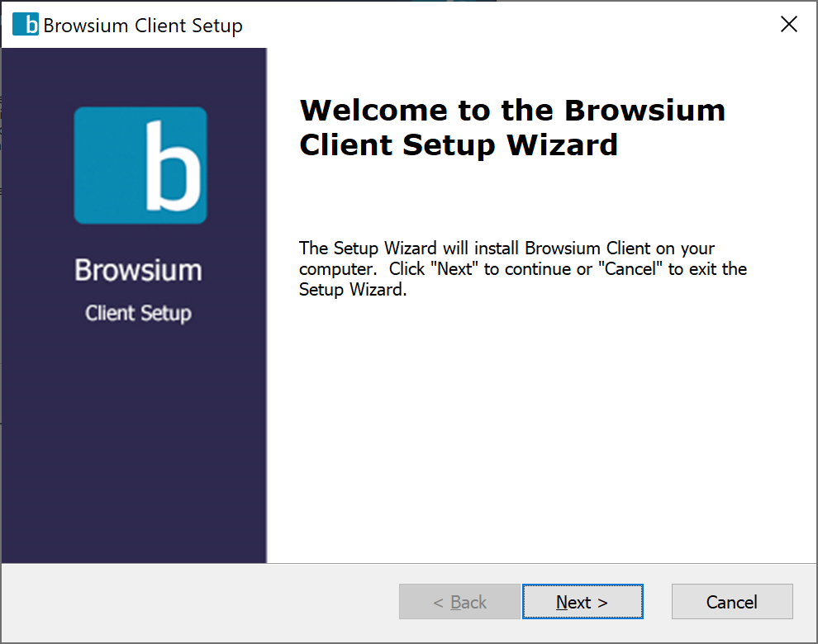
Task: Click the Browsium icon in the title bar
Action: [x=26, y=25]
